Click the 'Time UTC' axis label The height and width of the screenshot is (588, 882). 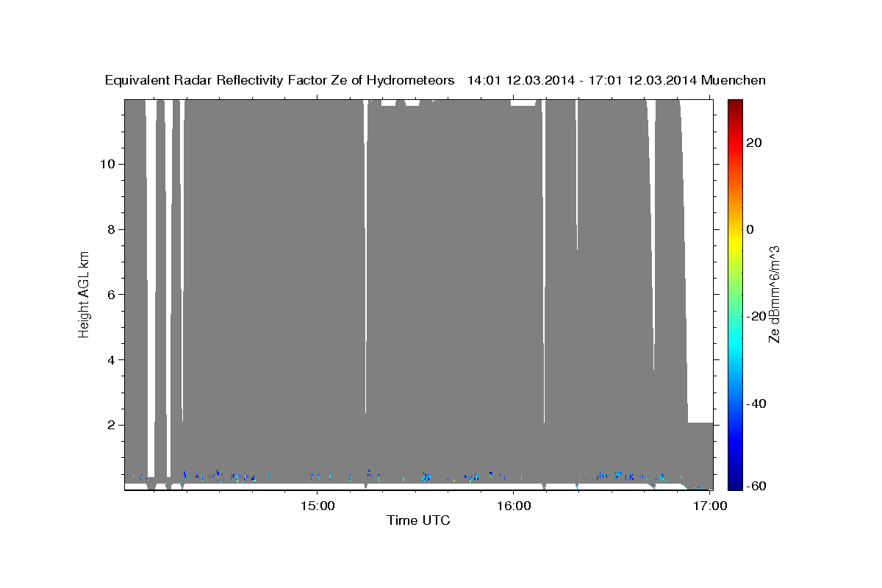(418, 520)
